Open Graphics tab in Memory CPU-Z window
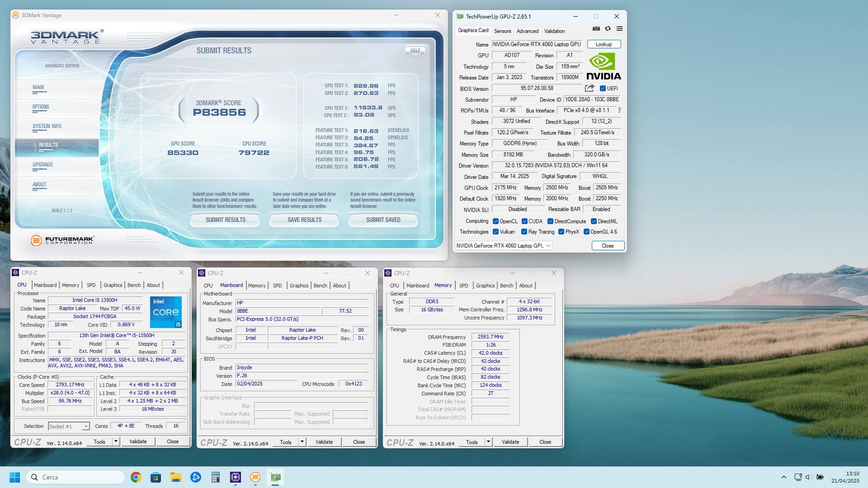This screenshot has width=868, height=488. point(485,286)
